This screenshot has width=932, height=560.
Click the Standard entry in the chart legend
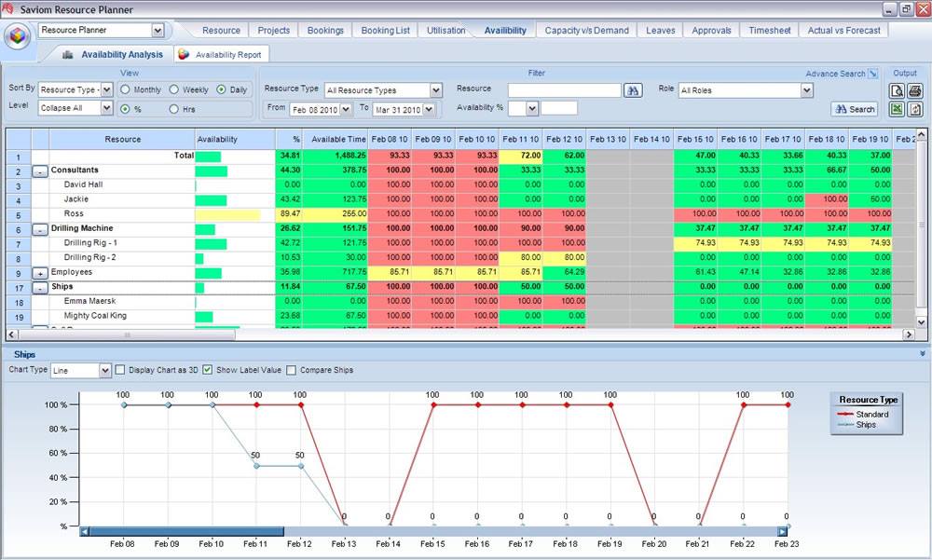pyautogui.click(x=863, y=415)
